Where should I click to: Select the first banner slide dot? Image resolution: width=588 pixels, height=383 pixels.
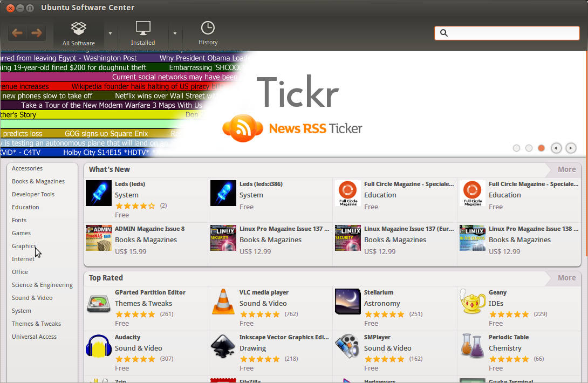[x=516, y=148]
